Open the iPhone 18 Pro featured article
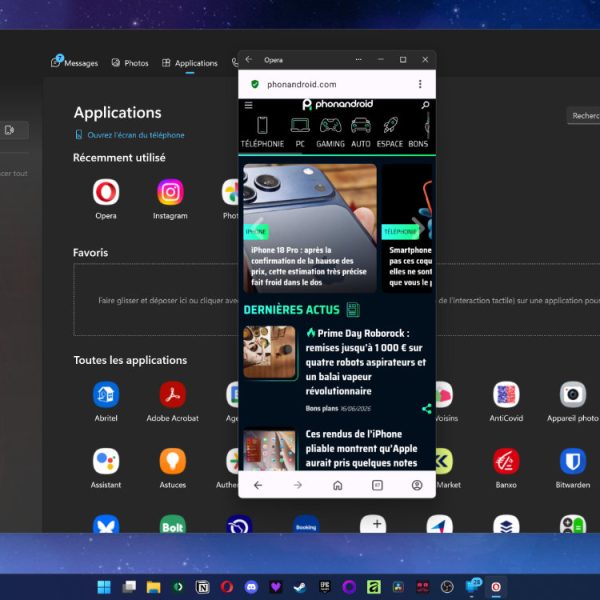This screenshot has width=600, height=600. 310,228
